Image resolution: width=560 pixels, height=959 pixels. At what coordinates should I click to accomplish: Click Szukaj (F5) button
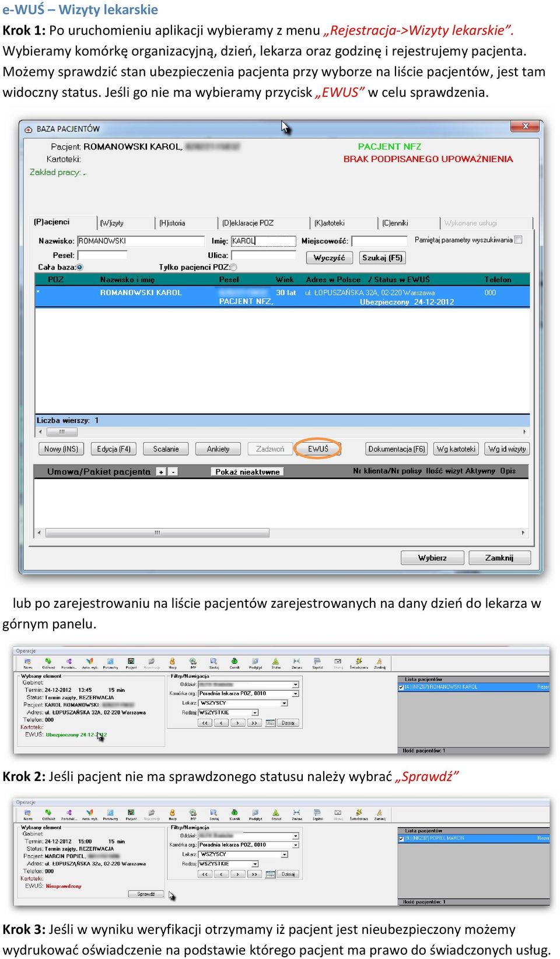click(x=382, y=257)
